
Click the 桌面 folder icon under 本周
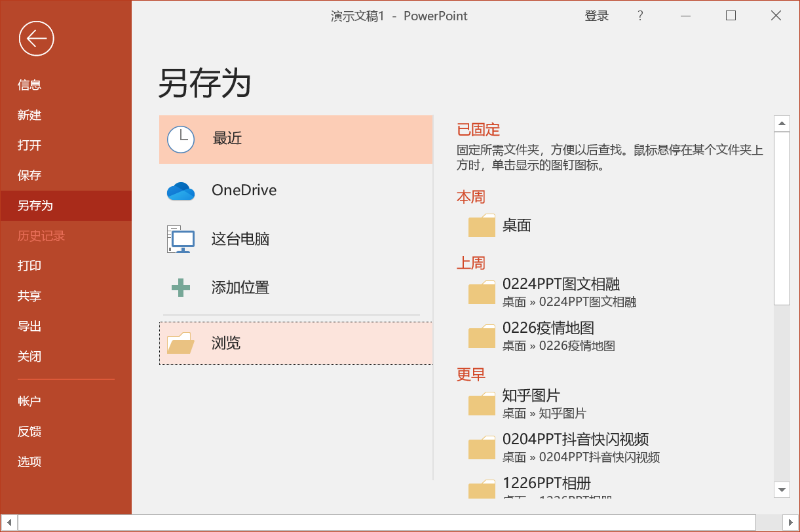click(x=482, y=226)
